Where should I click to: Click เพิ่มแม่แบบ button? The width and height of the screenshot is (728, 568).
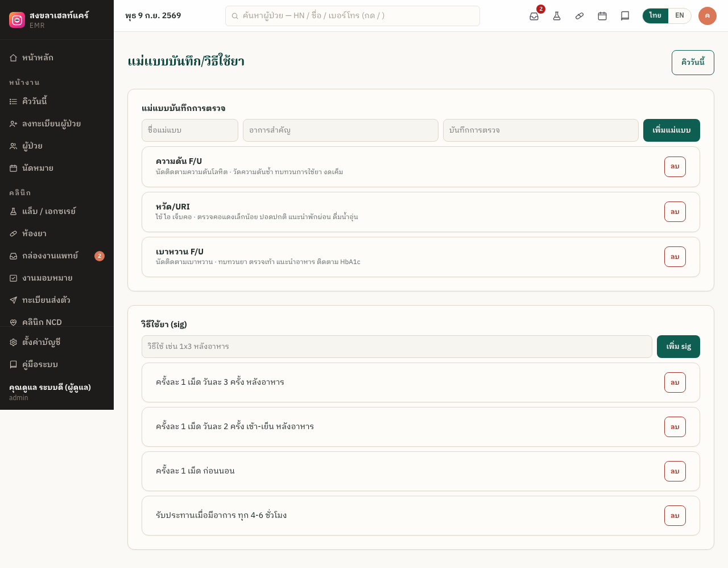pyautogui.click(x=672, y=130)
